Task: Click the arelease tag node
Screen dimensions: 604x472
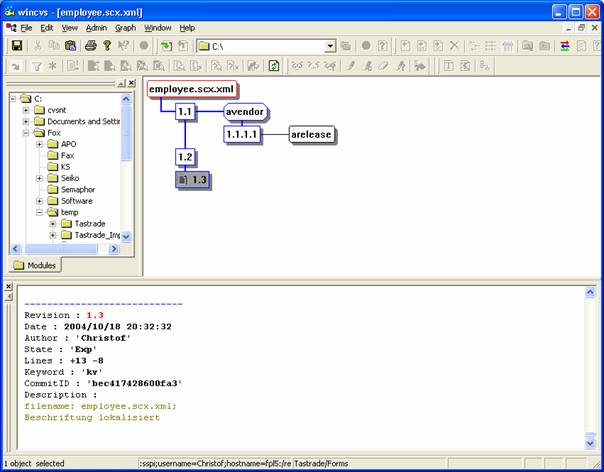Action: click(311, 134)
